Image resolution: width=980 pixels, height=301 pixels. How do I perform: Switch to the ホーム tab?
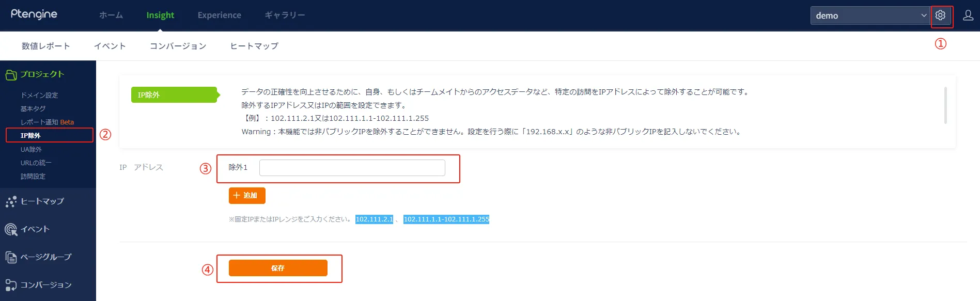[x=111, y=15]
